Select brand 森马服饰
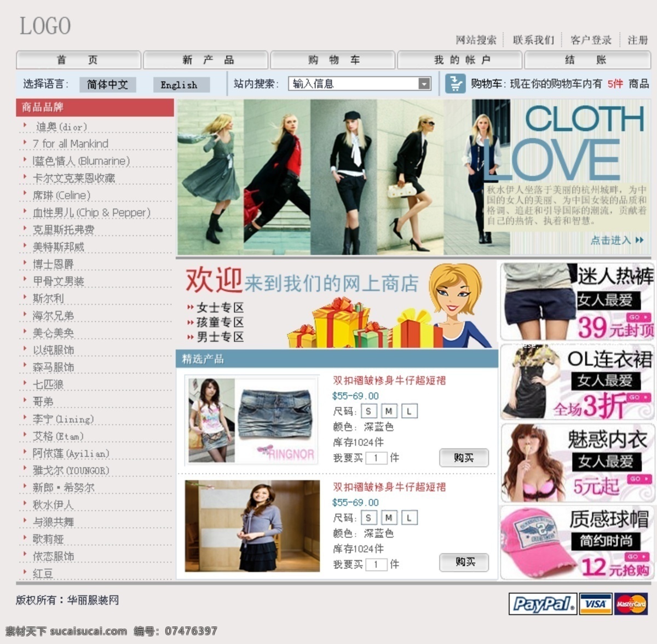 pyautogui.click(x=53, y=367)
